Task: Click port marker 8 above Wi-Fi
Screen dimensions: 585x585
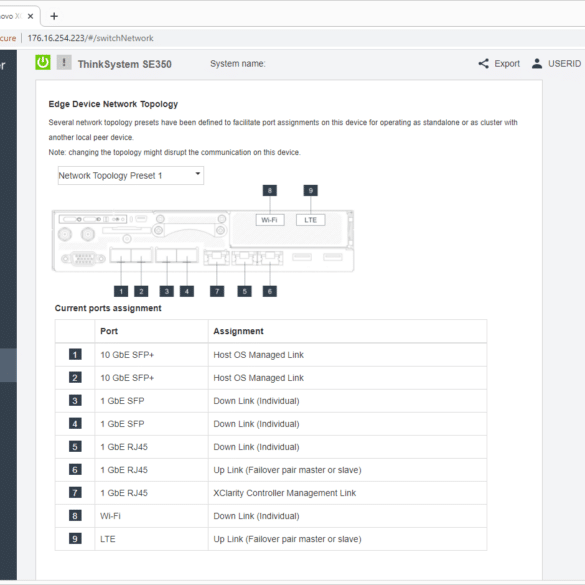Action: click(x=270, y=191)
